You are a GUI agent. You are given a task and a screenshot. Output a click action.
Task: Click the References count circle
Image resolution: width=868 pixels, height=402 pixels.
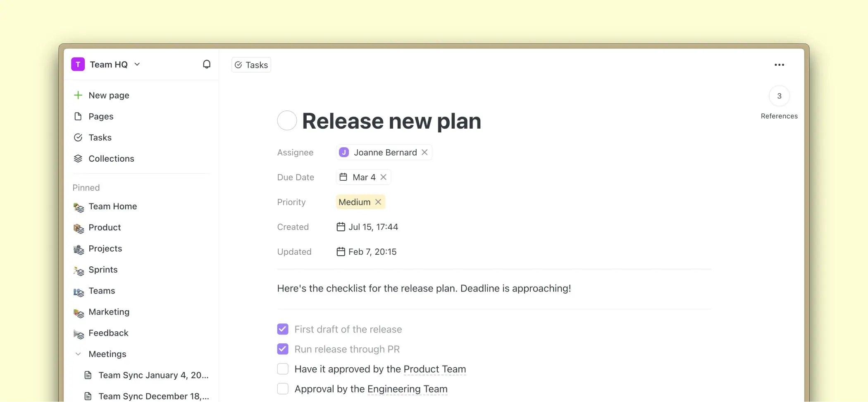point(779,96)
